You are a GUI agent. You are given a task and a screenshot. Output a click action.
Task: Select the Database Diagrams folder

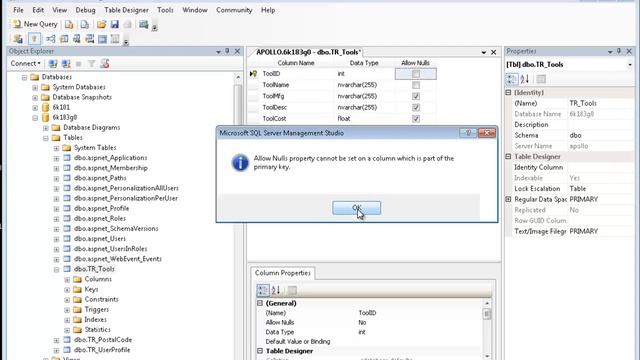tap(91, 127)
